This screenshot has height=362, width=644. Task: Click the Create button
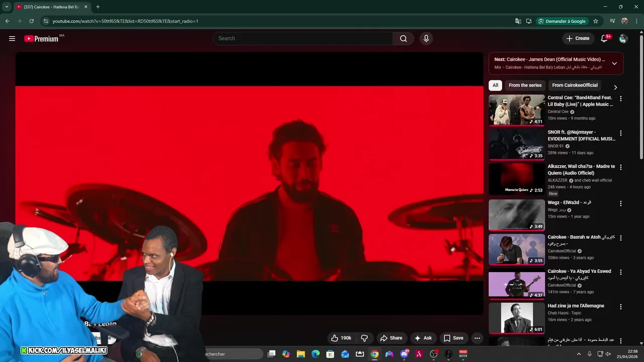pos(578,38)
